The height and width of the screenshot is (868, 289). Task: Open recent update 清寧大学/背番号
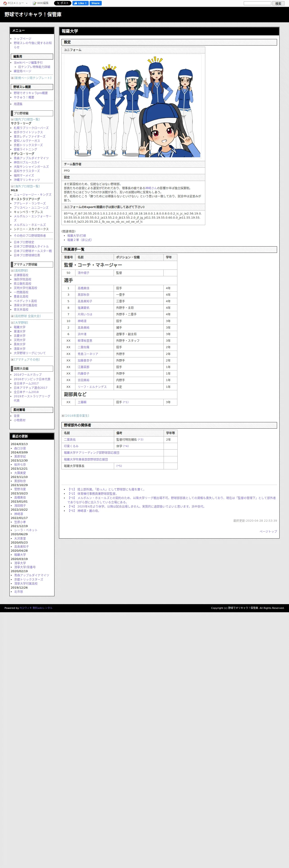click(25, 567)
